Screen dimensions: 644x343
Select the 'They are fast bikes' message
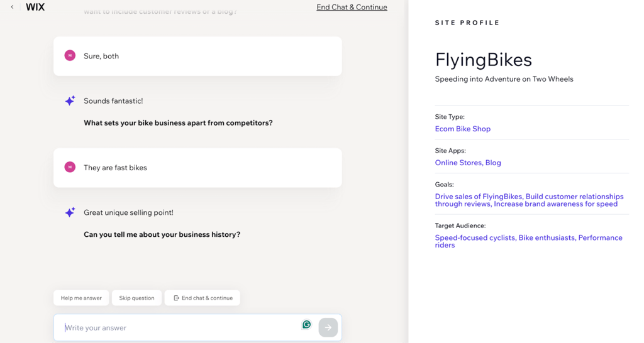click(x=197, y=168)
